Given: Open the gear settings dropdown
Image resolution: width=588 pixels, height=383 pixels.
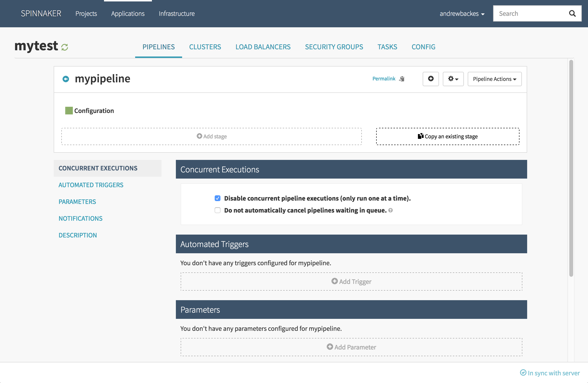Looking at the screenshot, I should point(453,79).
